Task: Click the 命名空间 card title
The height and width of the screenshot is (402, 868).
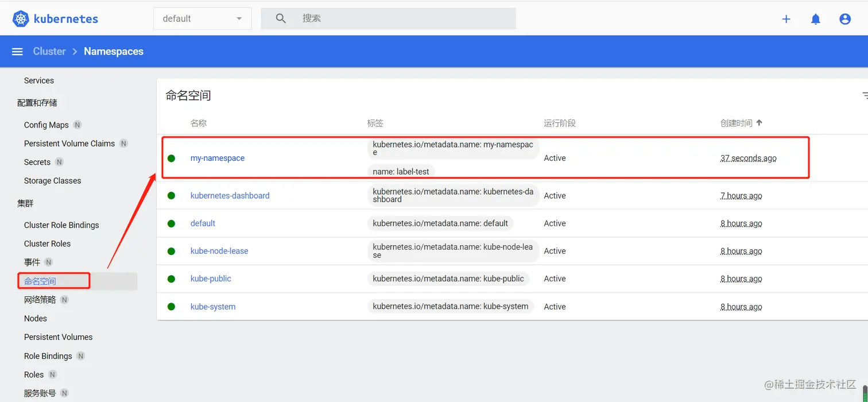Action: tap(188, 95)
